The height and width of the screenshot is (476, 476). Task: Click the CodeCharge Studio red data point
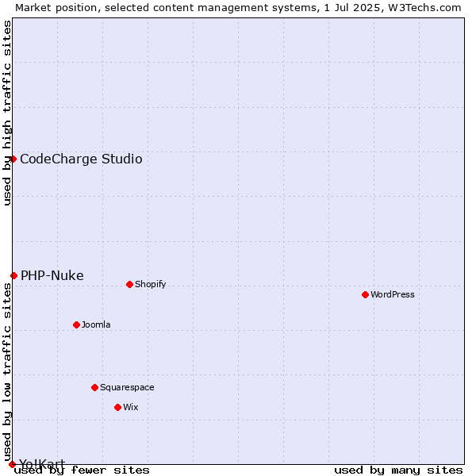13,159
